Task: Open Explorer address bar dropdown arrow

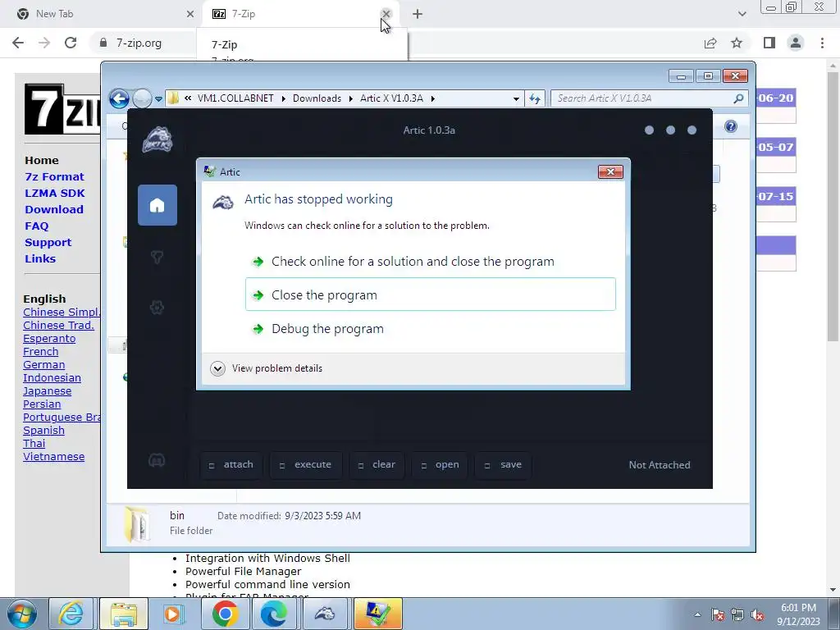Action: click(x=516, y=98)
